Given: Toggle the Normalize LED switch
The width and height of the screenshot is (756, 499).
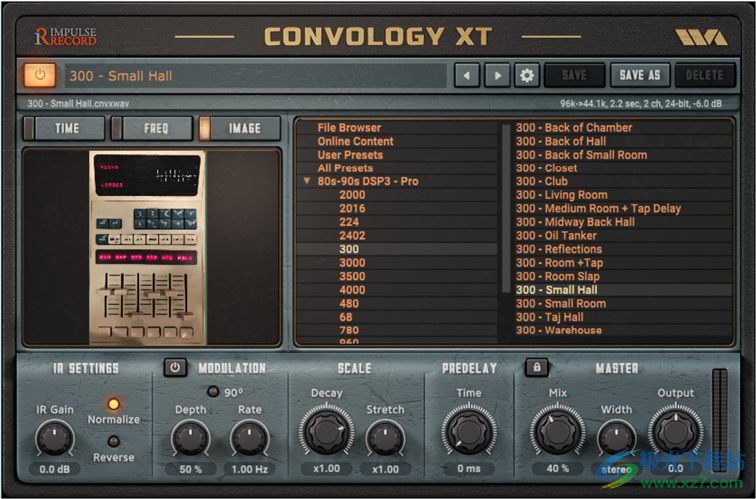Looking at the screenshot, I should coord(113,404).
